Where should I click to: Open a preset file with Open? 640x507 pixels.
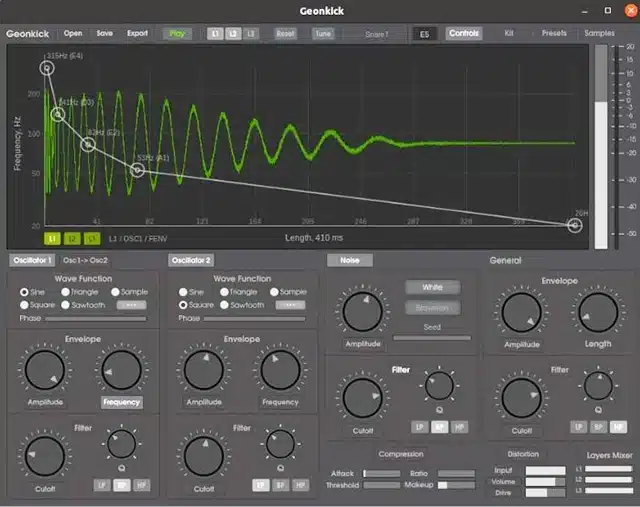pyautogui.click(x=73, y=33)
